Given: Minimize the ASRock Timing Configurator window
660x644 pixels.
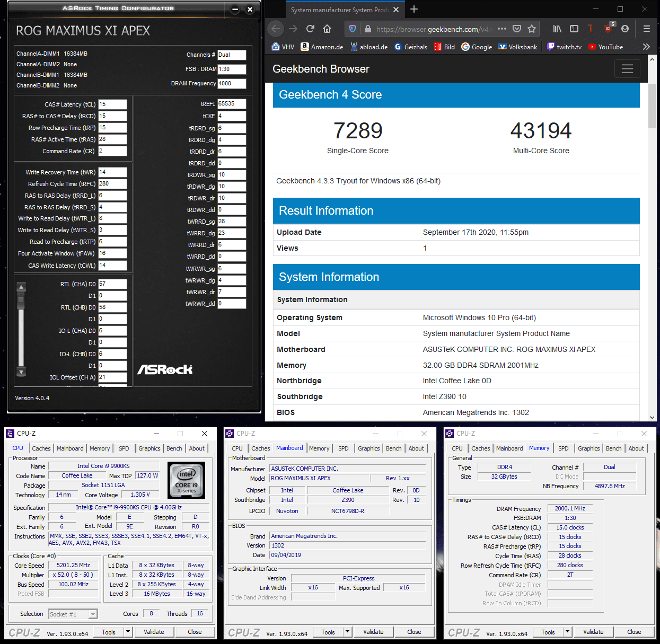Looking at the screenshot, I should coord(235,10).
